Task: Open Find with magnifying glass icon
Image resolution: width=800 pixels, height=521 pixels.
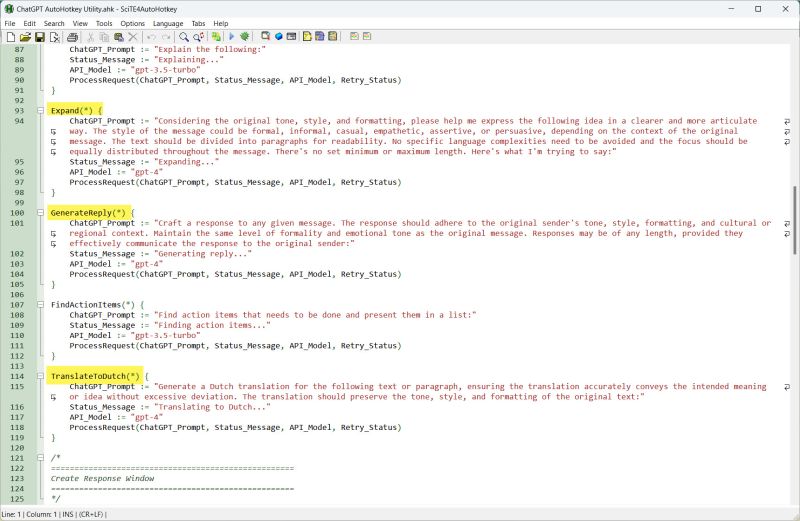Action: point(184,37)
